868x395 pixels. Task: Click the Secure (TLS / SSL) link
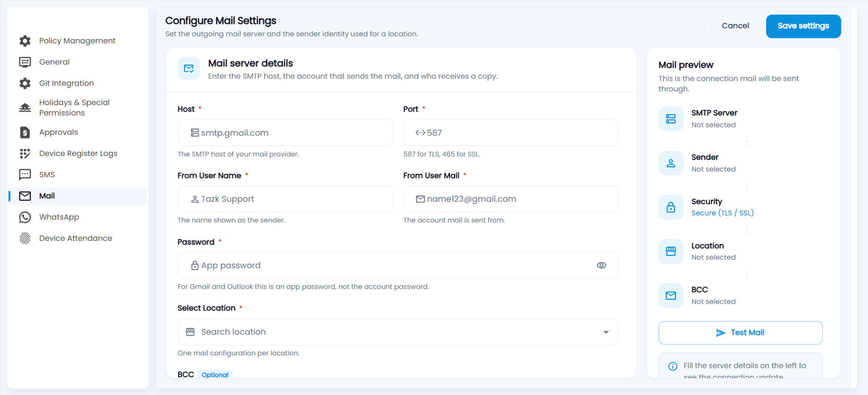point(722,213)
